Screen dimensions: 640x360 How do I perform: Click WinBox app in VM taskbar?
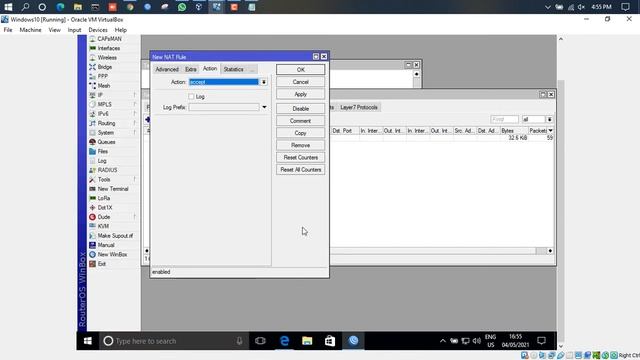click(x=353, y=341)
